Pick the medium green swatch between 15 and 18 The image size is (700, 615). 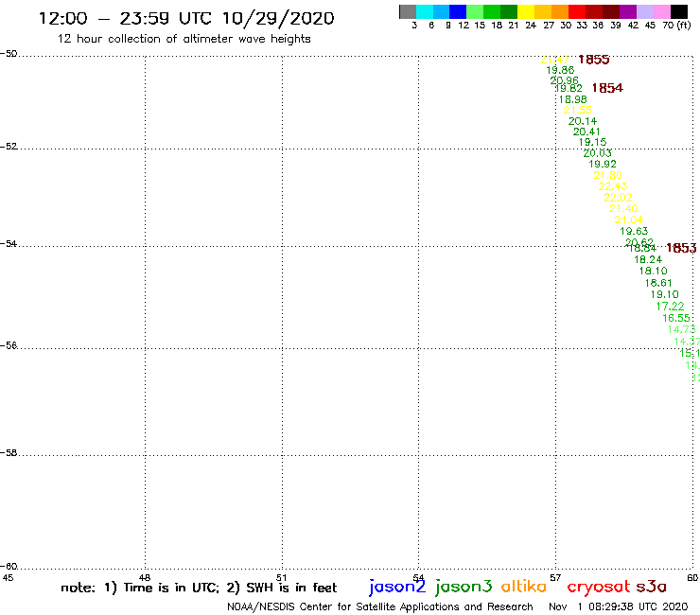tap(492, 11)
